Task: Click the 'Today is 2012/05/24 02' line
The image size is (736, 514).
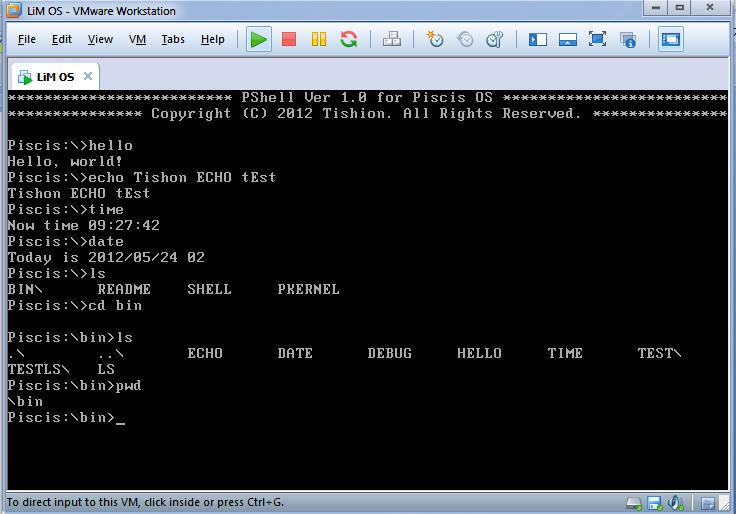Action: coord(106,257)
